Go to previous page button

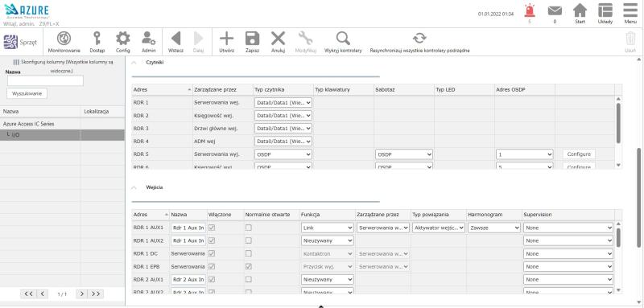[43, 294]
